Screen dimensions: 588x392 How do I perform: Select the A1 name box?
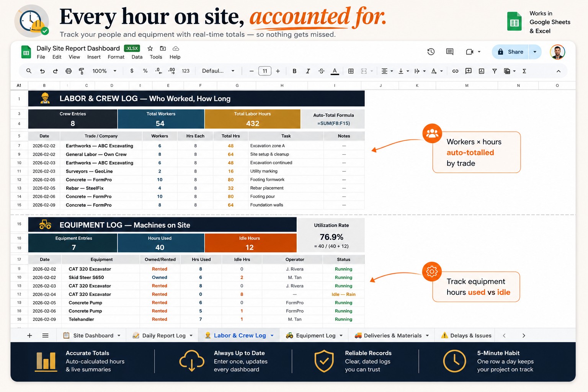pos(19,85)
